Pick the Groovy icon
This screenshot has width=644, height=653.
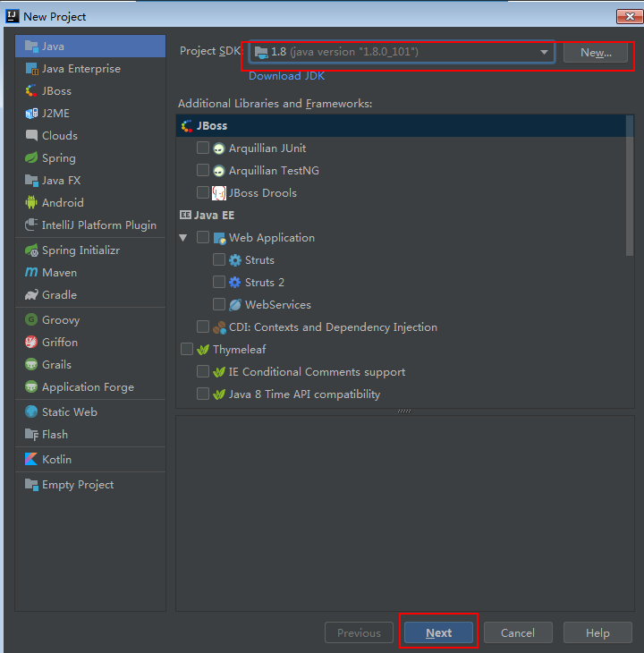pyautogui.click(x=31, y=320)
